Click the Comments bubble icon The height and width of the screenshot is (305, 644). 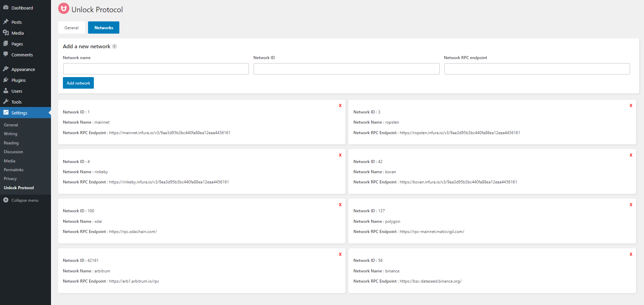[x=6, y=54]
